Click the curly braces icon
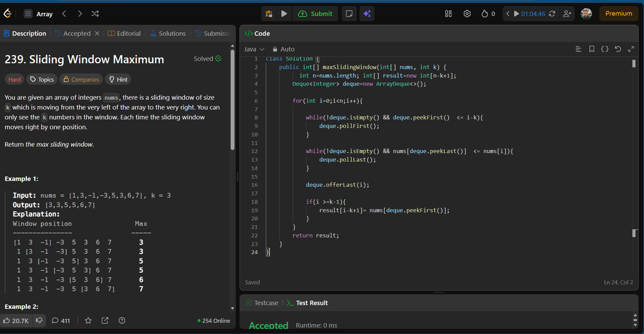 click(604, 49)
